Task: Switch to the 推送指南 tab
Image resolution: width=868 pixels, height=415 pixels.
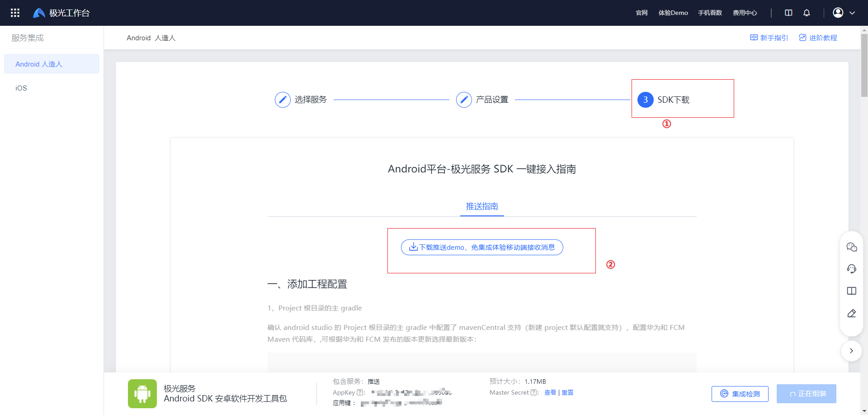Action: (482, 206)
